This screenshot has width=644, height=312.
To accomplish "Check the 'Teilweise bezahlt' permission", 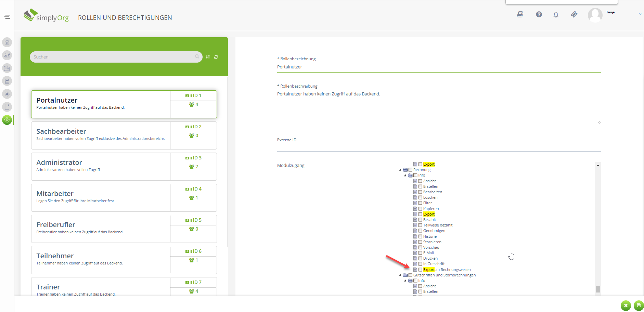I will coord(420,225).
